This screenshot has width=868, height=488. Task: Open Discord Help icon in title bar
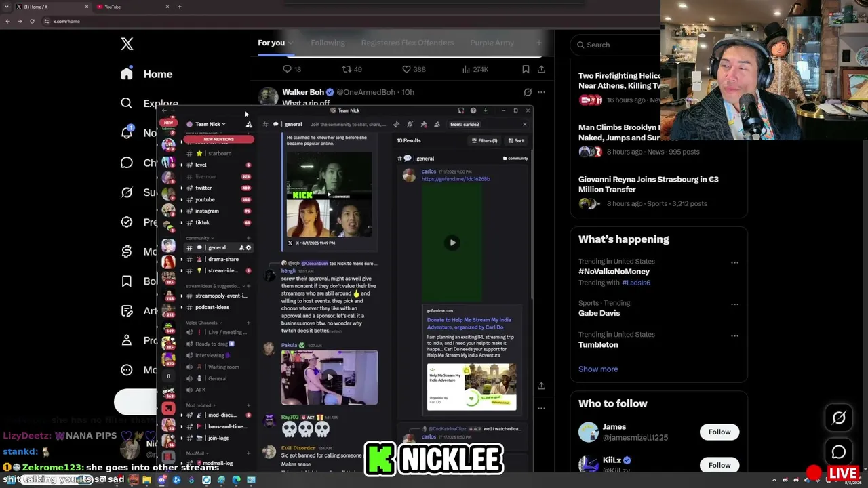(473, 110)
